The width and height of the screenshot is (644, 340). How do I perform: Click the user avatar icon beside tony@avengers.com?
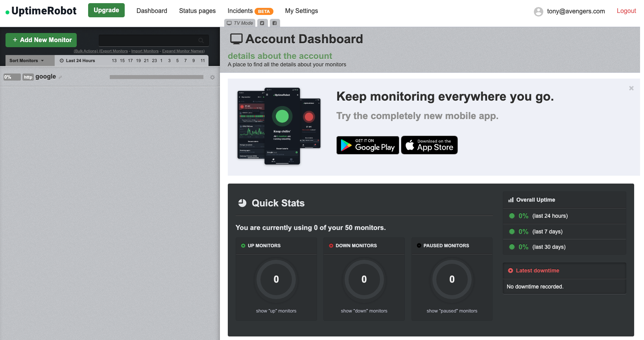[538, 11]
